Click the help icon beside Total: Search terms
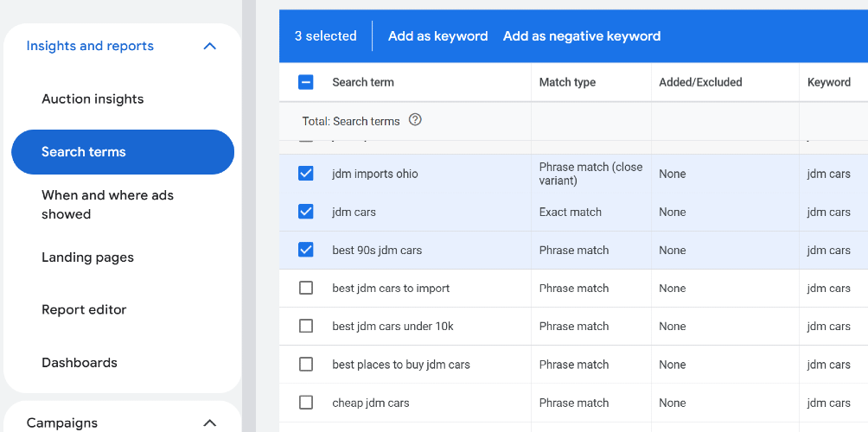Image resolution: width=868 pixels, height=432 pixels. pyautogui.click(x=415, y=119)
